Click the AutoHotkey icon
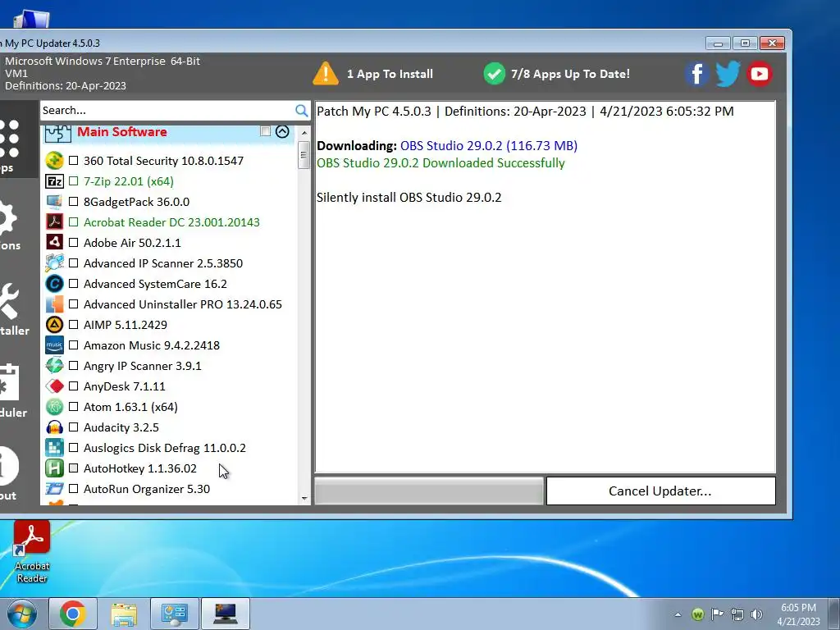This screenshot has height=630, width=840. (x=54, y=468)
